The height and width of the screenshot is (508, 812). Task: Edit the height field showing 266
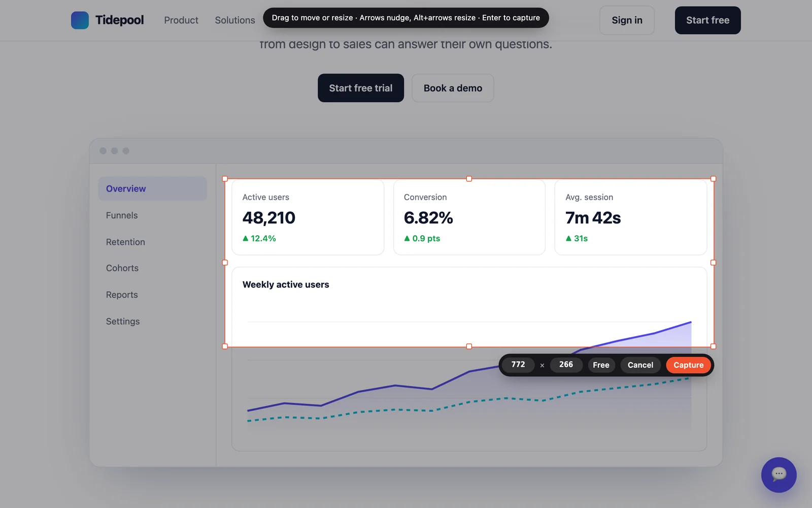tap(566, 364)
